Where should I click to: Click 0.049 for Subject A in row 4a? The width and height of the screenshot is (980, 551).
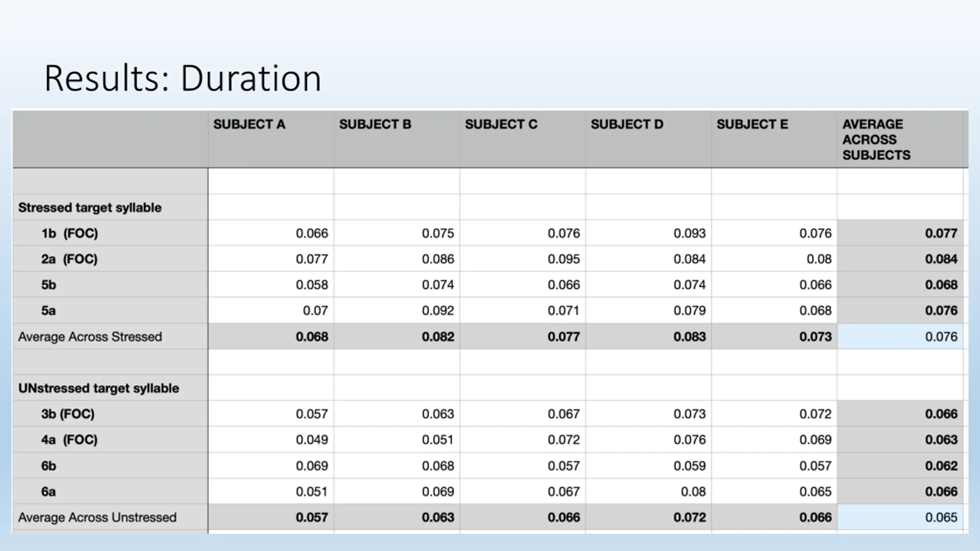(x=312, y=440)
